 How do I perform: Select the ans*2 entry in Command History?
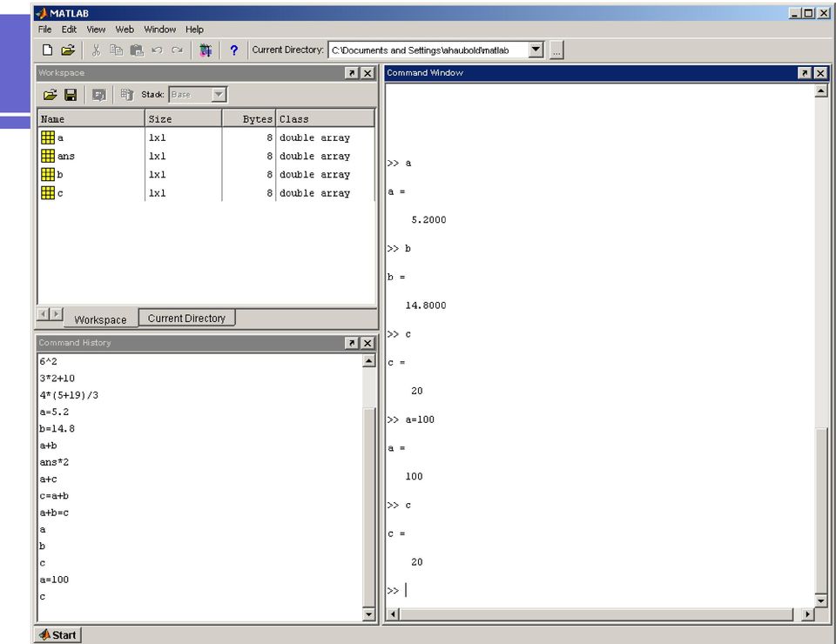pos(54,462)
